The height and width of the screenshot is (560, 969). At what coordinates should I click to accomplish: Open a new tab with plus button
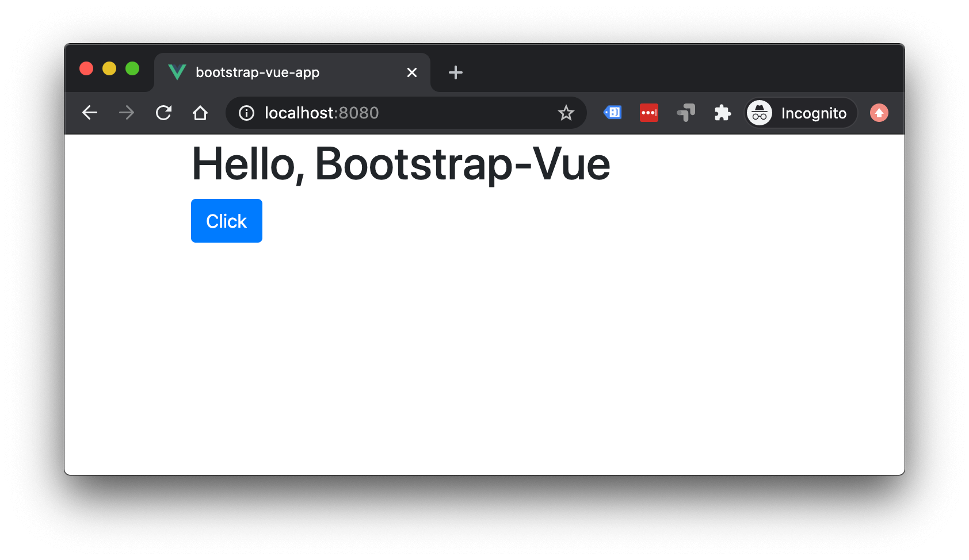[x=456, y=72]
